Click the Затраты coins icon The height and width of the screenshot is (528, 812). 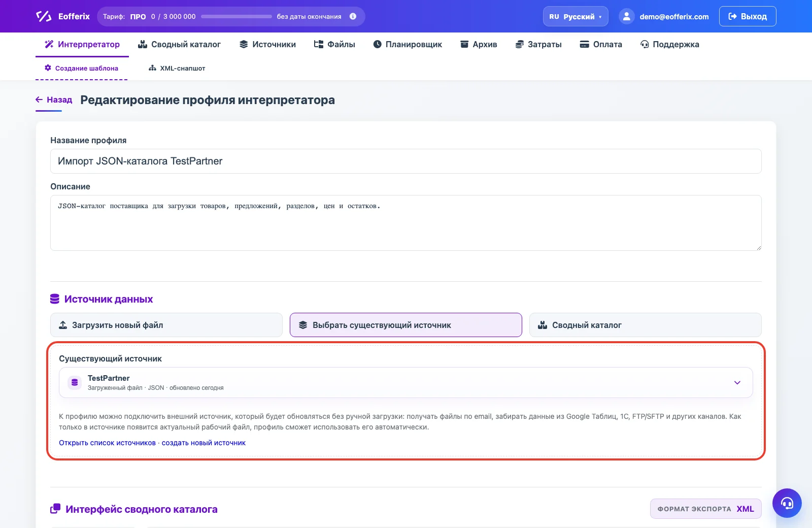519,44
